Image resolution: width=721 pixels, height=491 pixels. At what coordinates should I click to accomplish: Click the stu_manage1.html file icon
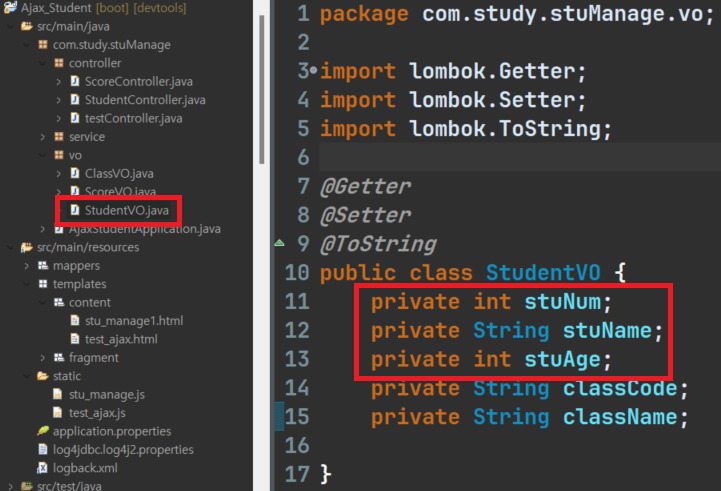tap(74, 320)
